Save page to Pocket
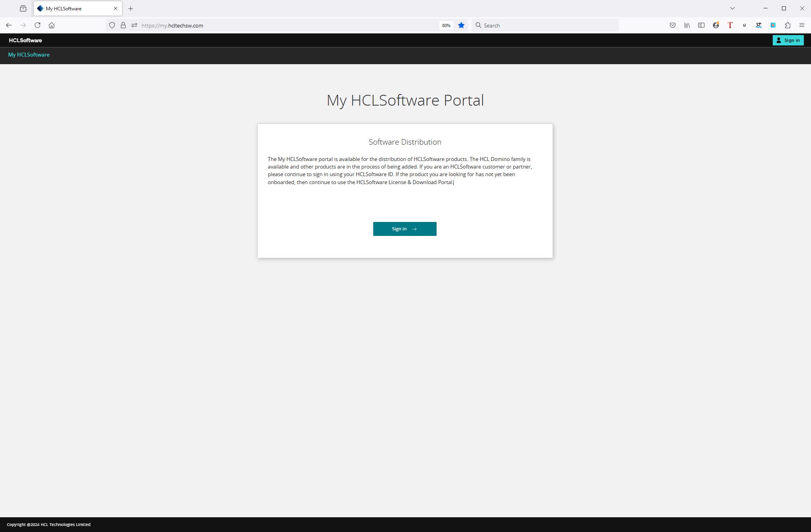This screenshot has width=811, height=532. pyautogui.click(x=673, y=25)
